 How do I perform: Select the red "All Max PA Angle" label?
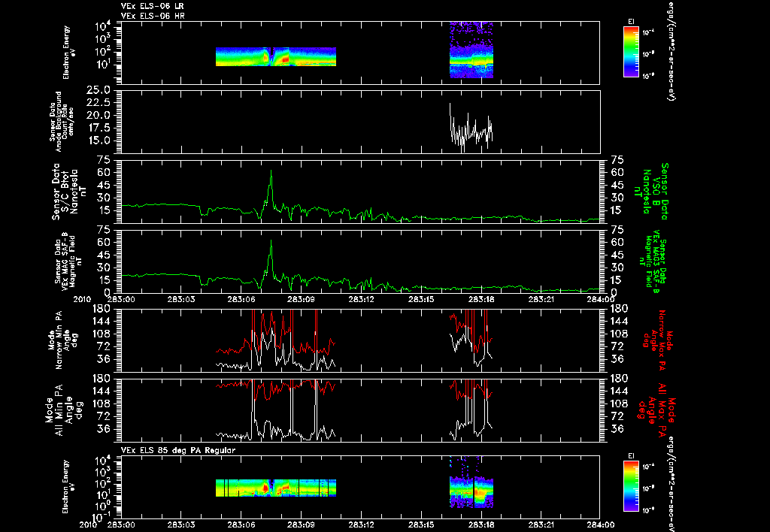click(x=656, y=410)
